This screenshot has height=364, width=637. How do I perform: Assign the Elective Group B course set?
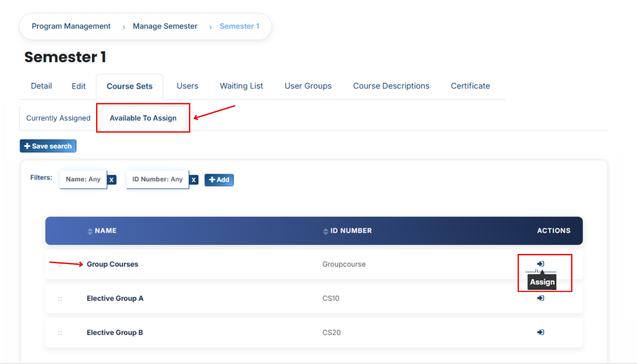pos(540,332)
